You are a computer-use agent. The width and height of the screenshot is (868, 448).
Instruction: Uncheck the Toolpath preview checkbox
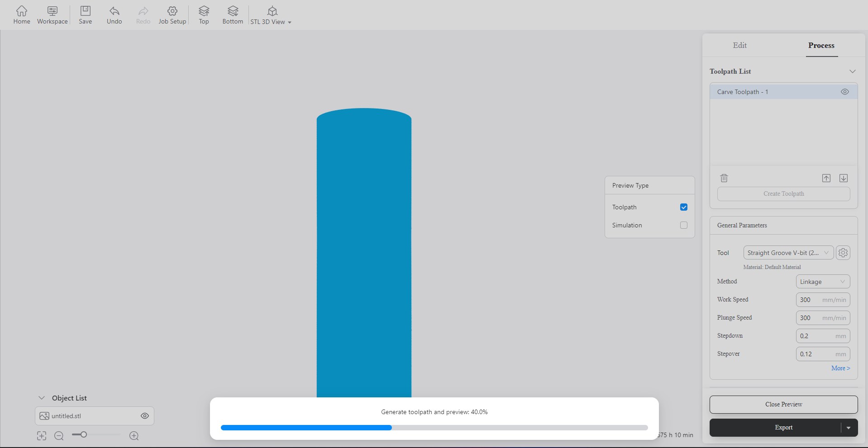pos(684,207)
